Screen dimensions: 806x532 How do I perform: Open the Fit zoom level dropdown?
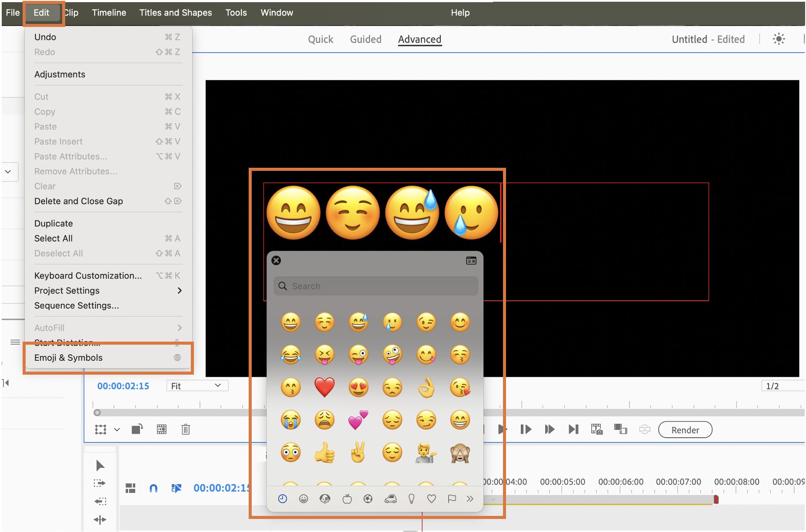coord(197,386)
